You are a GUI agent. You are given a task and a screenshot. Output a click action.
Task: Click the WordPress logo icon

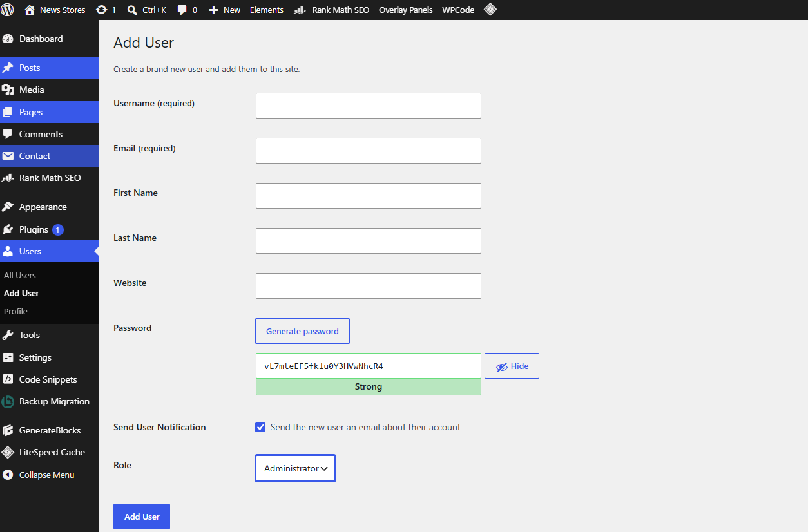(8, 10)
